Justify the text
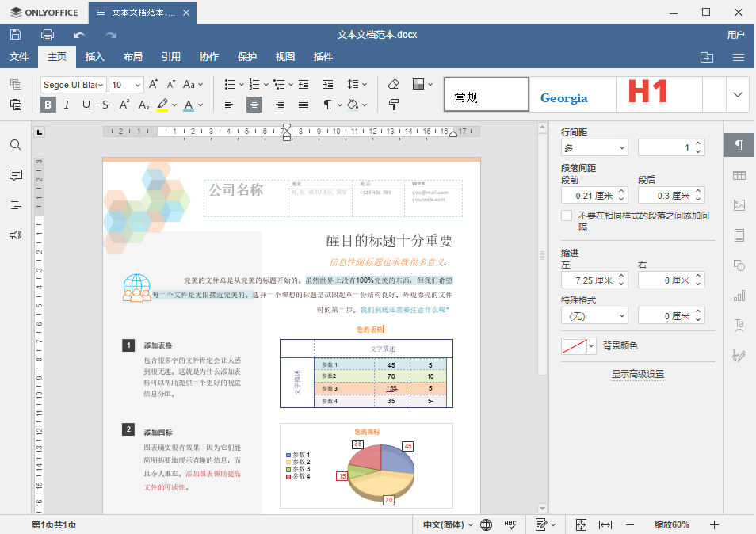Viewport: 756px width, 534px height. pos(304,105)
